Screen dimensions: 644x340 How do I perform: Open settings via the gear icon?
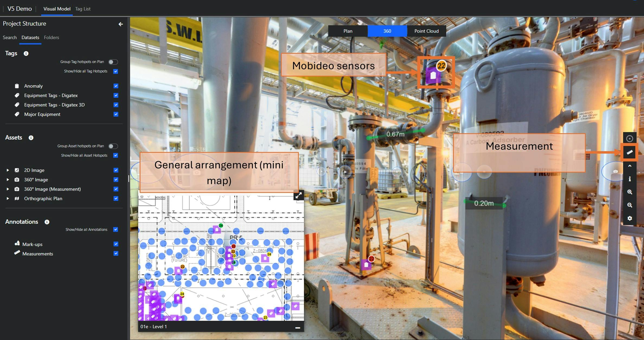[629, 218]
